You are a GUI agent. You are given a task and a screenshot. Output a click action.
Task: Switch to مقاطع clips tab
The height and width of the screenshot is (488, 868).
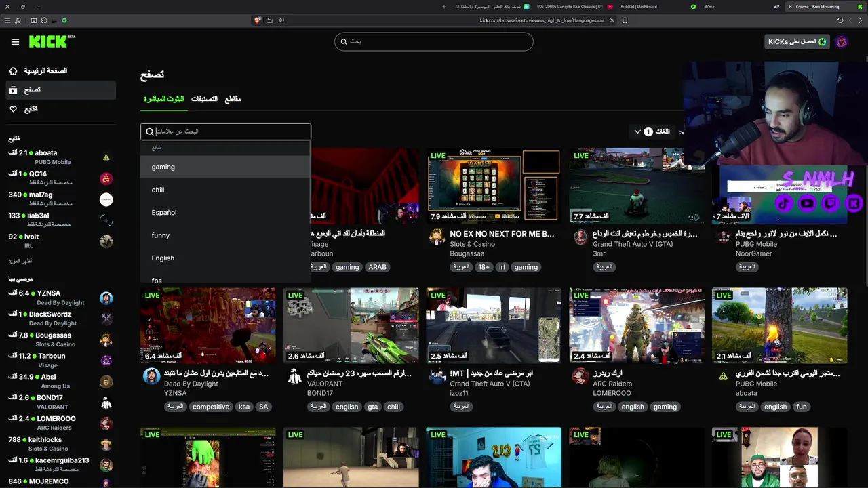click(233, 99)
